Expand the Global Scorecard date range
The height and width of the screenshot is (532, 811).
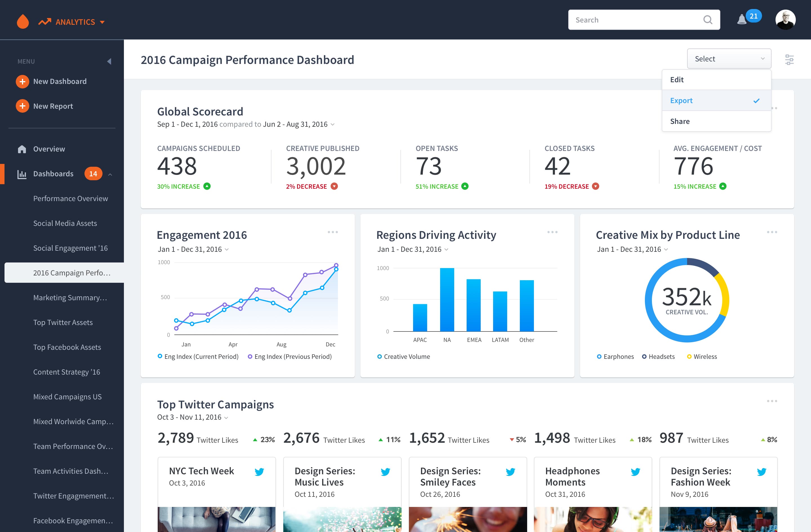333,124
